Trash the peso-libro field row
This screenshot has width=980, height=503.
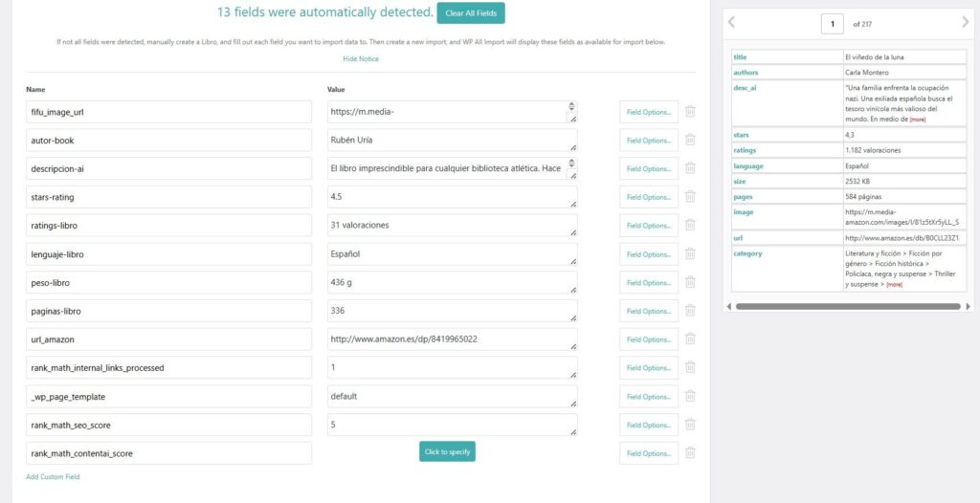click(x=690, y=282)
